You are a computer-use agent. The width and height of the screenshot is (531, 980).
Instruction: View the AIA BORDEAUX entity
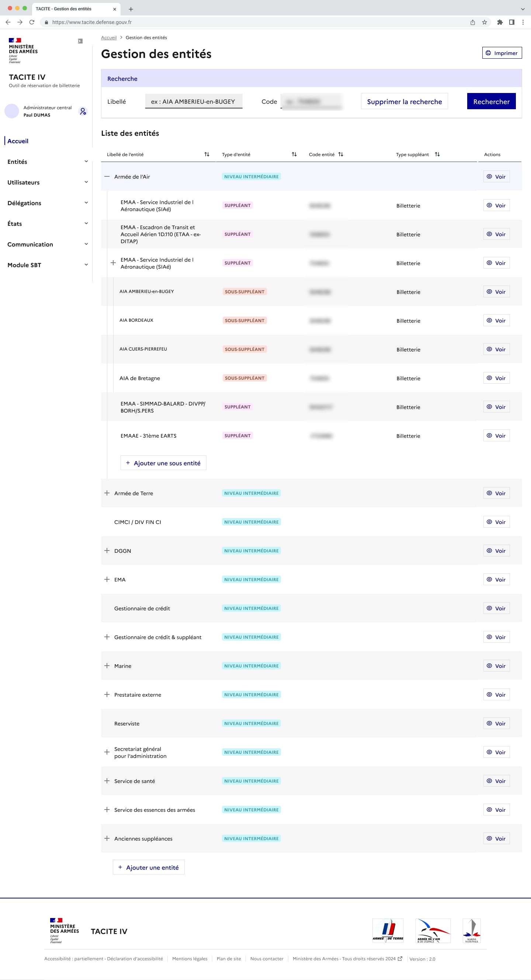click(496, 321)
